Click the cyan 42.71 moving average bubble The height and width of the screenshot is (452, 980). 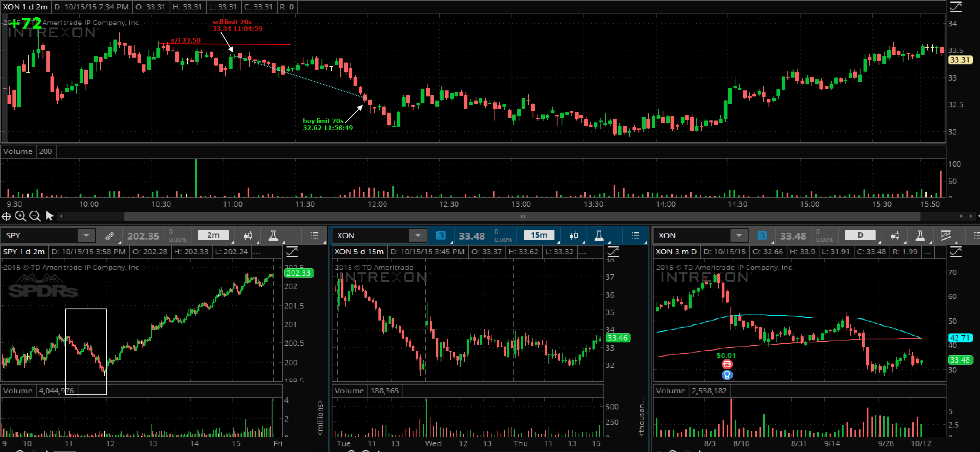pos(960,337)
